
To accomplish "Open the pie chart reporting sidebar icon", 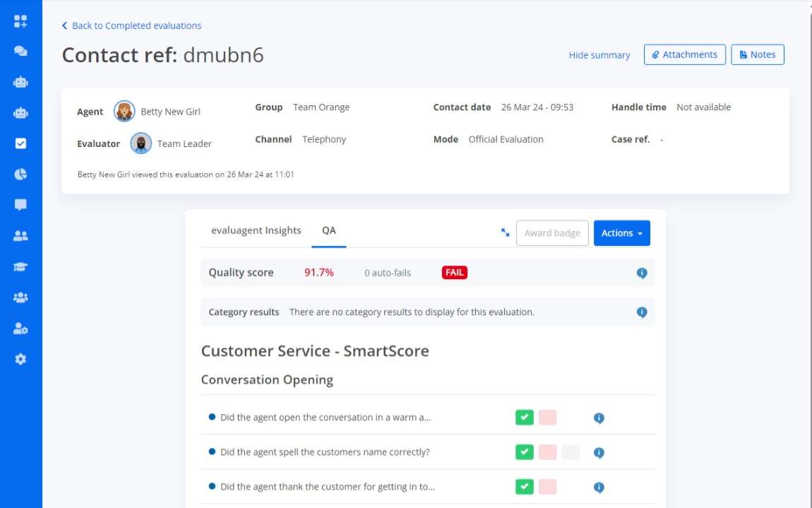I will [20, 175].
